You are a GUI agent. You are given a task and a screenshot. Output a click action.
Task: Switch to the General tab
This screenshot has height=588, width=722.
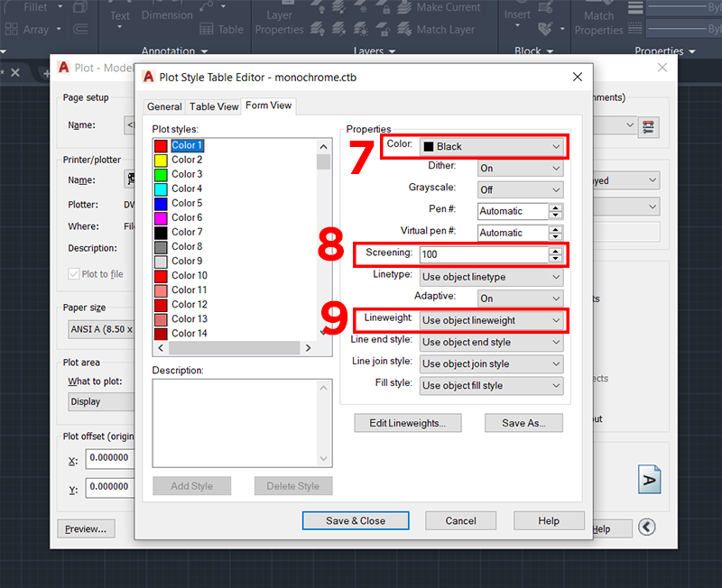pyautogui.click(x=164, y=106)
